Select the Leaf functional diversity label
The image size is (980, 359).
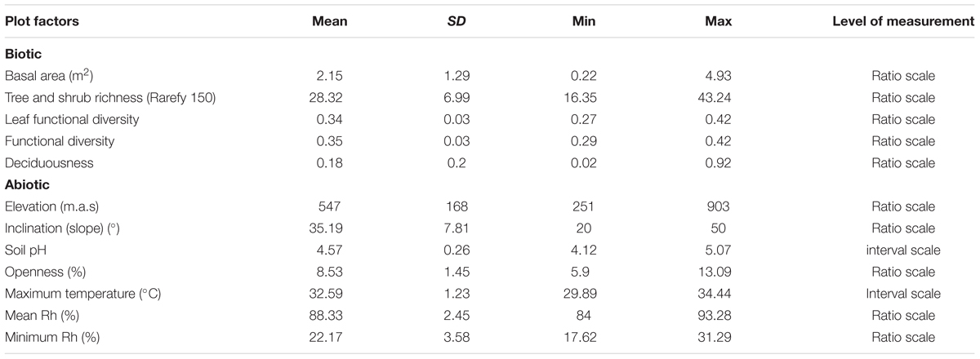(x=72, y=120)
